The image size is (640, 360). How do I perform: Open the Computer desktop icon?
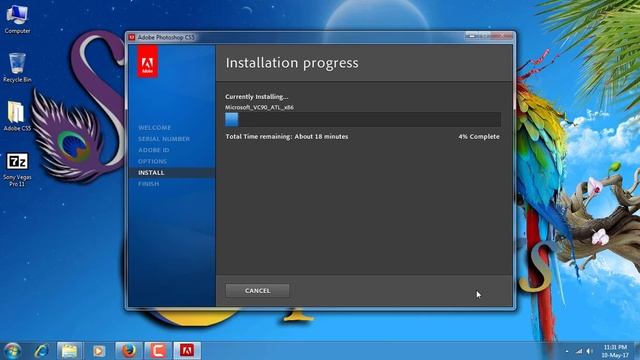click(17, 19)
